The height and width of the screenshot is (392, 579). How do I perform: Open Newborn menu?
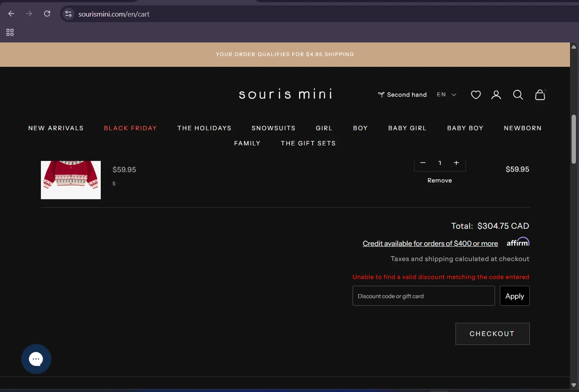point(523,128)
